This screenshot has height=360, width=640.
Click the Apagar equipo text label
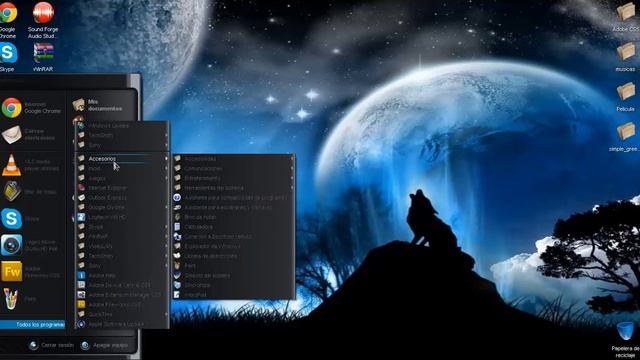tap(110, 345)
